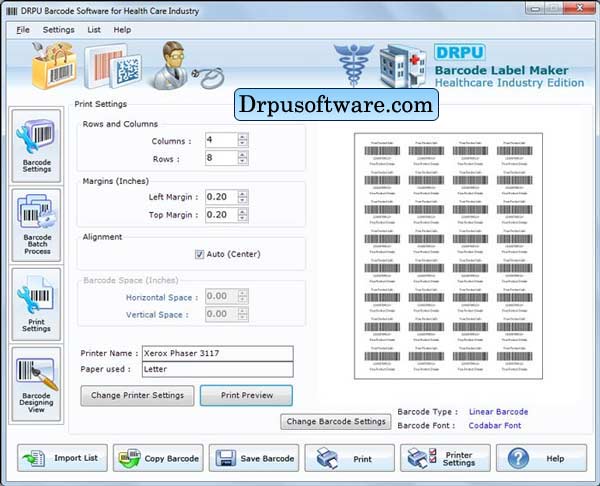600x486 pixels.
Task: Click the Rows input field
Action: [x=222, y=158]
